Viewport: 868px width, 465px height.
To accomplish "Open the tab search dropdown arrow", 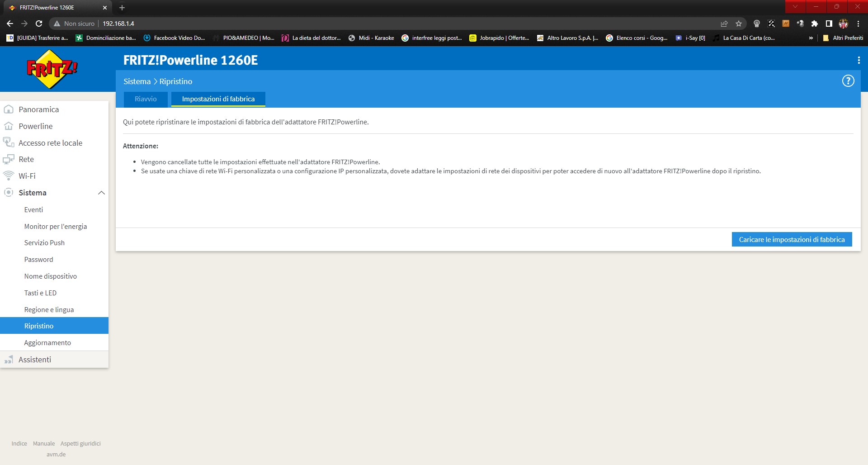I will tap(795, 7).
